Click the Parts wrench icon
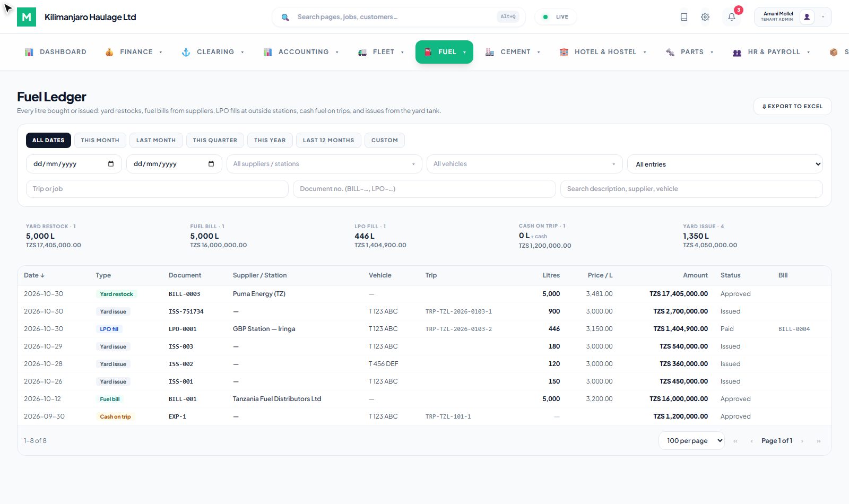The width and height of the screenshot is (849, 504). coord(670,52)
